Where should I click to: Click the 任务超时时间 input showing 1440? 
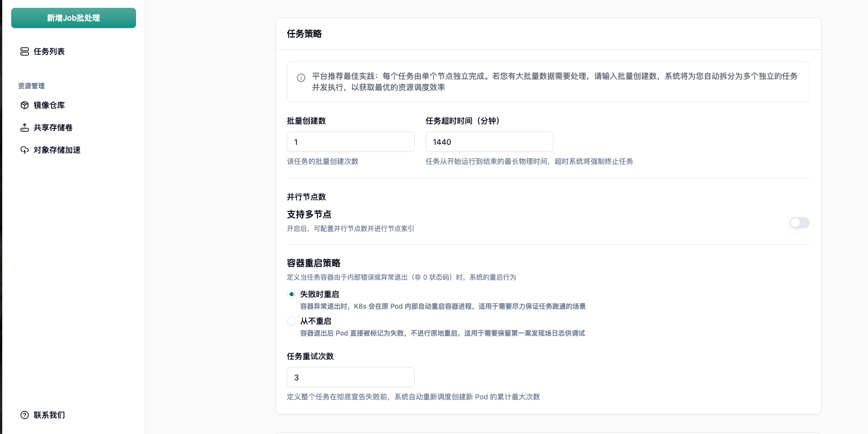(489, 142)
